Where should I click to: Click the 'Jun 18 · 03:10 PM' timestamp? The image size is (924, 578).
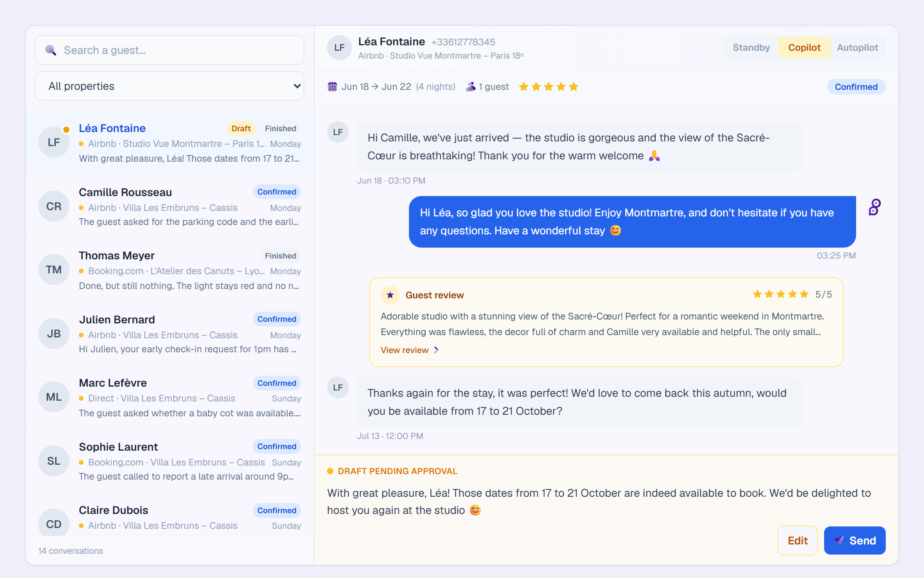click(391, 180)
